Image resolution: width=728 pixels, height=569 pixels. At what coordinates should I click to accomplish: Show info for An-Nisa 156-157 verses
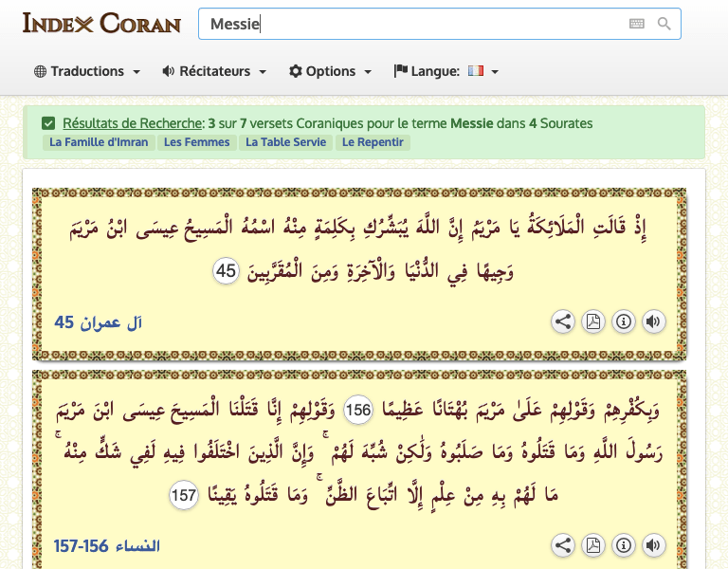[624, 545]
